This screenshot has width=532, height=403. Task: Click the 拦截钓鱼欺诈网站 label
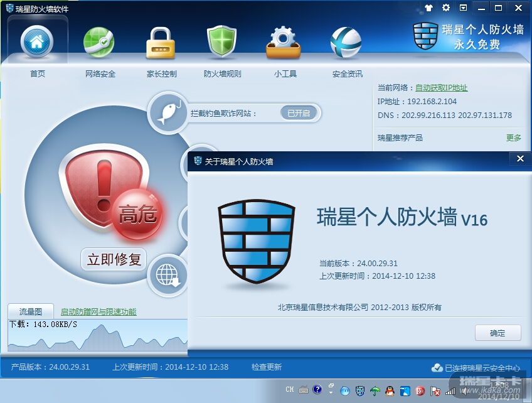click(223, 114)
